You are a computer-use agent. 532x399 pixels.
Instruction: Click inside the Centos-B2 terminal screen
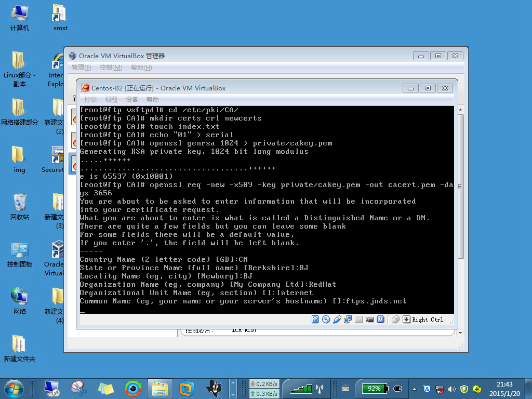(x=267, y=210)
